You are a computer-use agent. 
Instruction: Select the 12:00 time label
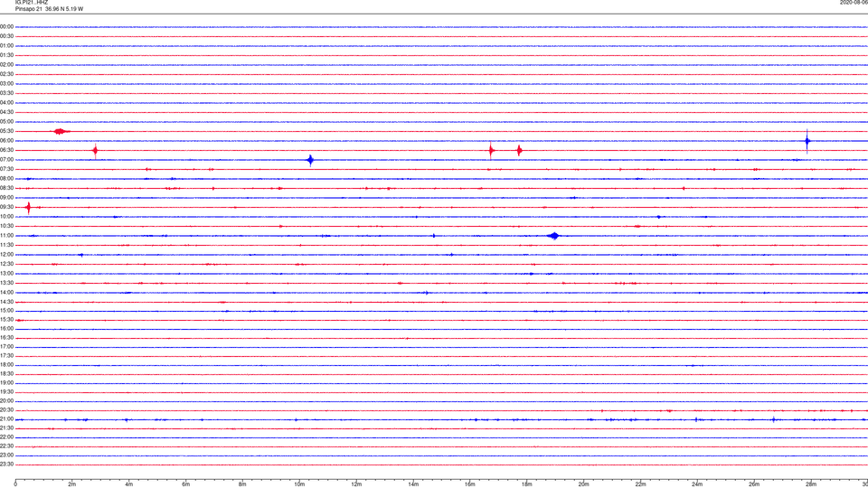coord(6,255)
